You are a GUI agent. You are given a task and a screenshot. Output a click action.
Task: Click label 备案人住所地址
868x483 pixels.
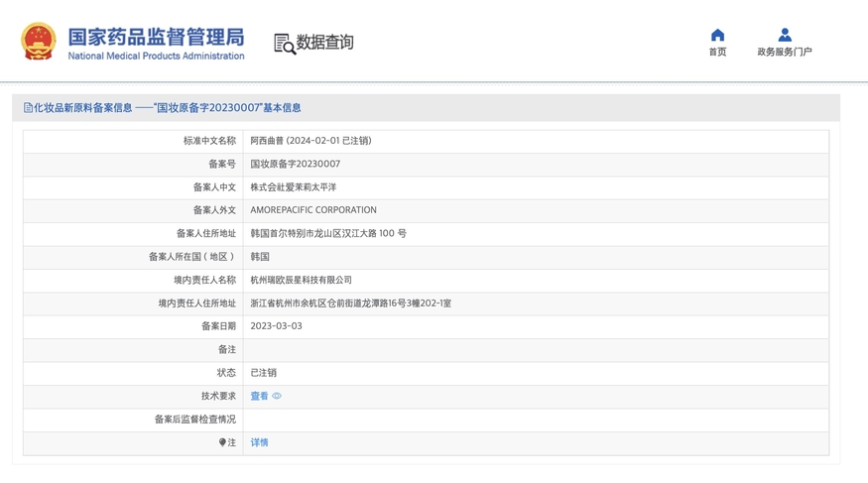point(206,233)
